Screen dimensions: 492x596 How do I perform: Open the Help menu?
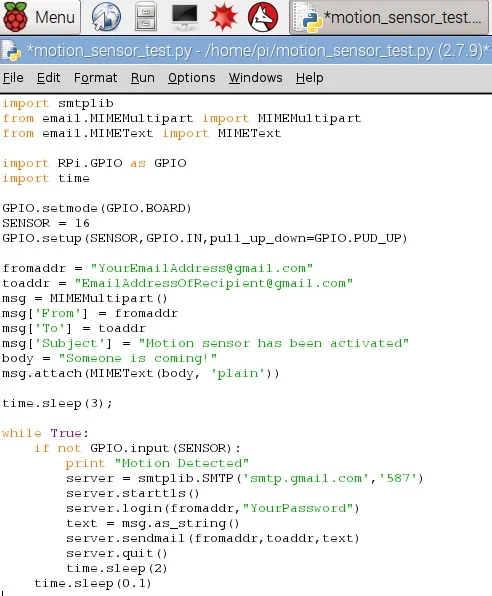click(309, 78)
